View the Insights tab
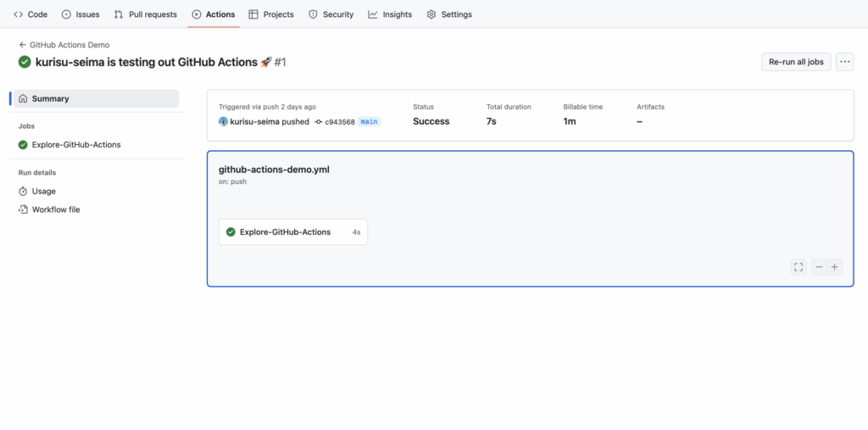 (390, 14)
